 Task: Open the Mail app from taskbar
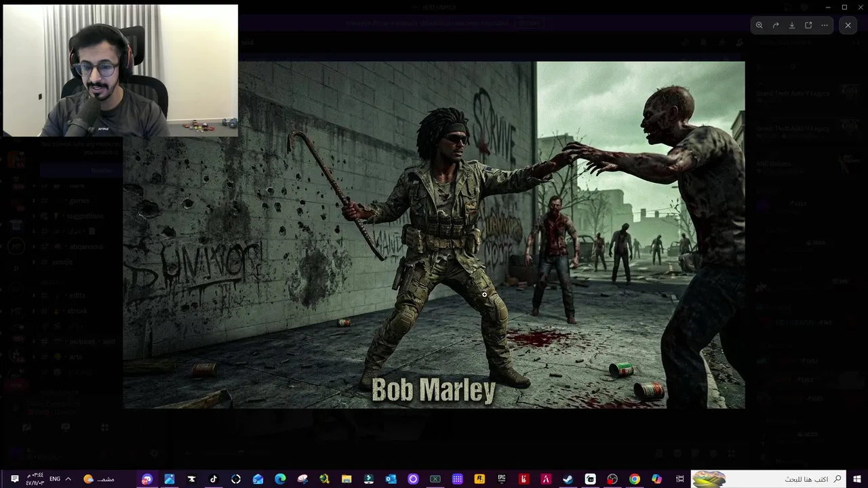pos(258,479)
